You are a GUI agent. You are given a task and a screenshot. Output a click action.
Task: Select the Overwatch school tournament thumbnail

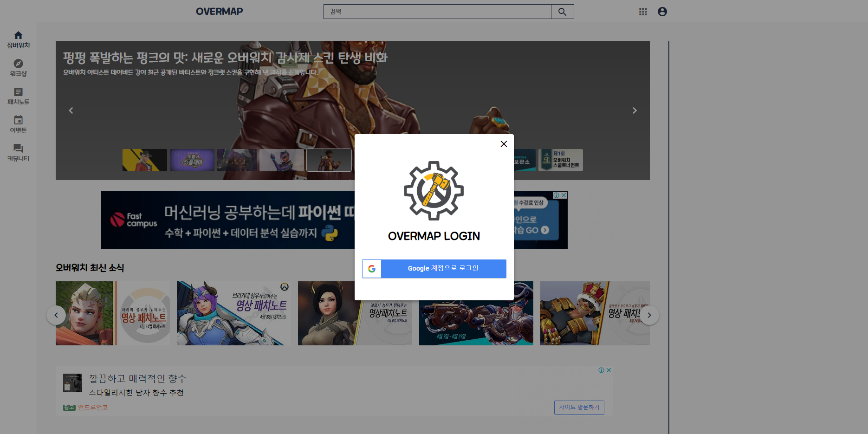pos(561,160)
